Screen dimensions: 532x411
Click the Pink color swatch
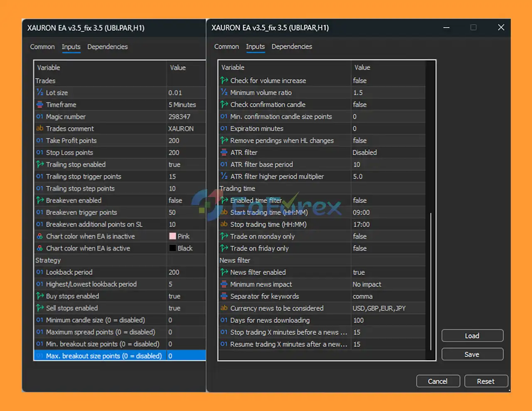tap(172, 236)
